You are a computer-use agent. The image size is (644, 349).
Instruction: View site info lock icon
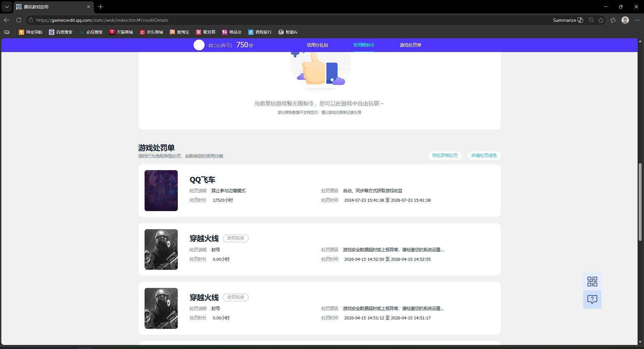coord(31,20)
